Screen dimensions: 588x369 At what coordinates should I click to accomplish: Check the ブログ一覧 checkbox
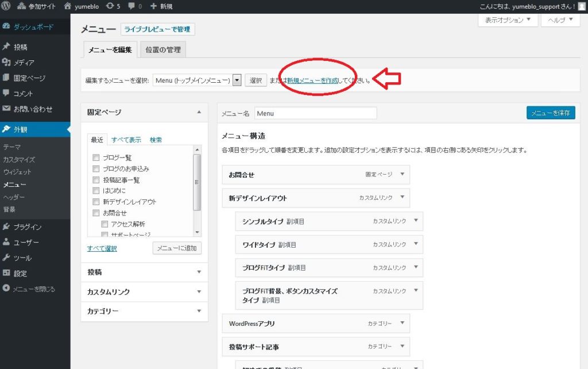96,157
